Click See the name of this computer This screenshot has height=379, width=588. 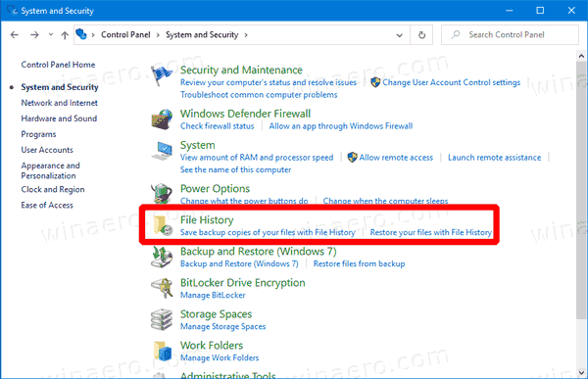[235, 169]
